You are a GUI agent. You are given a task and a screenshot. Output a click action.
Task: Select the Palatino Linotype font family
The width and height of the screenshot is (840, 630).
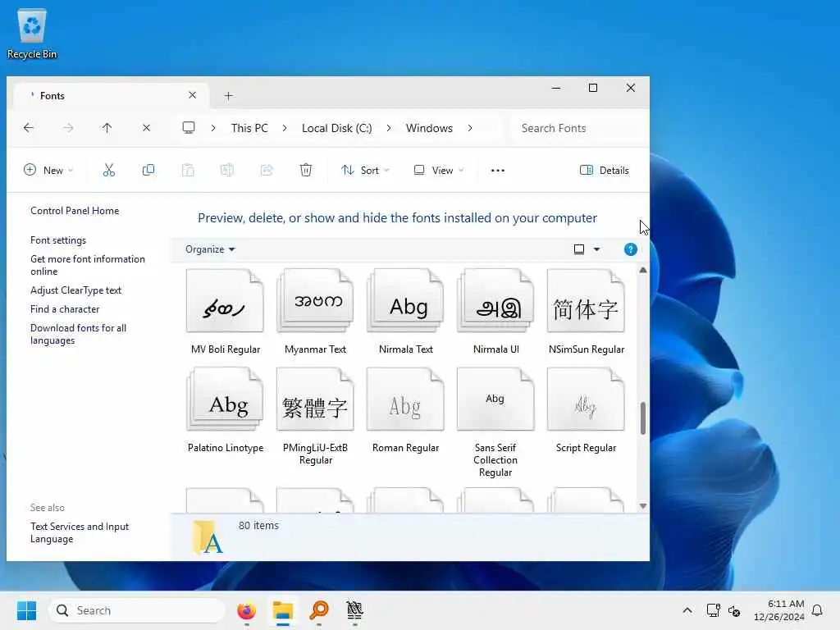225,410
